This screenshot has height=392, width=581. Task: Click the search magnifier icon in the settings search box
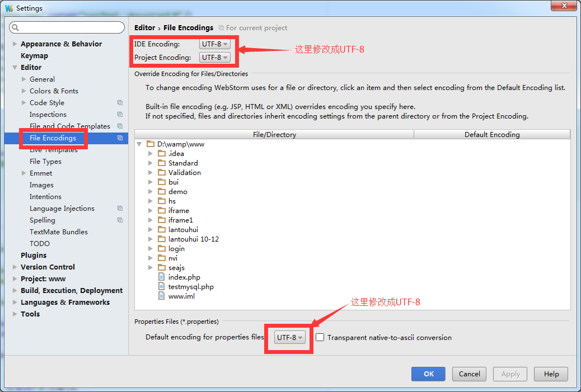(15, 27)
